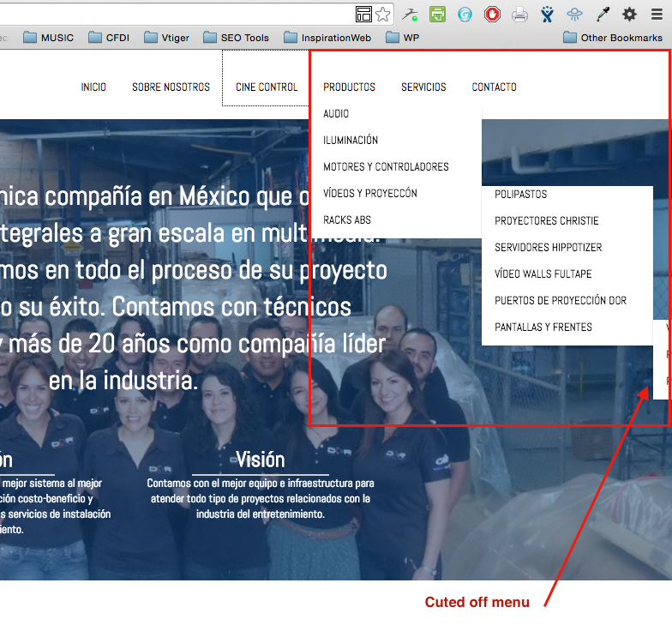Click the page layout icon in address bar
The height and width of the screenshot is (637, 672).
(363, 14)
